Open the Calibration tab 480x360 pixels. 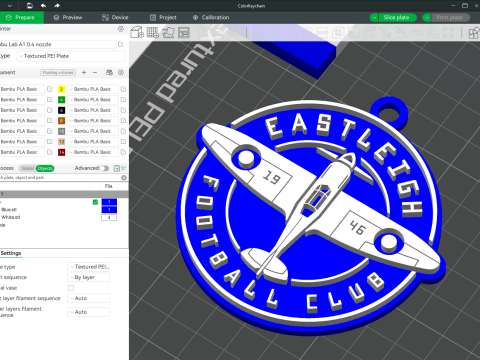[211, 18]
